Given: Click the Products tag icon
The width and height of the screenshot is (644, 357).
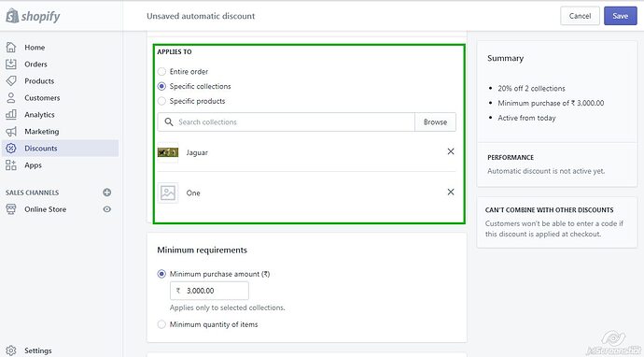Looking at the screenshot, I should coord(11,81).
